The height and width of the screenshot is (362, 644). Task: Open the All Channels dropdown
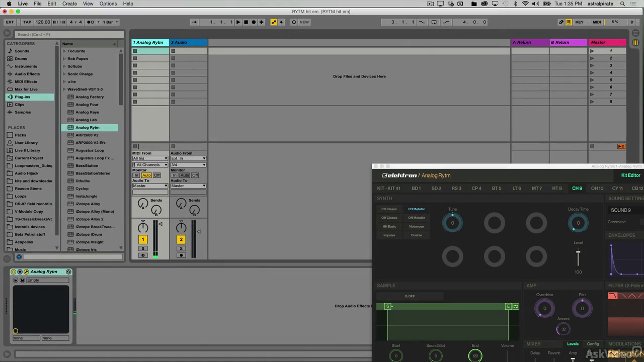coord(150,165)
